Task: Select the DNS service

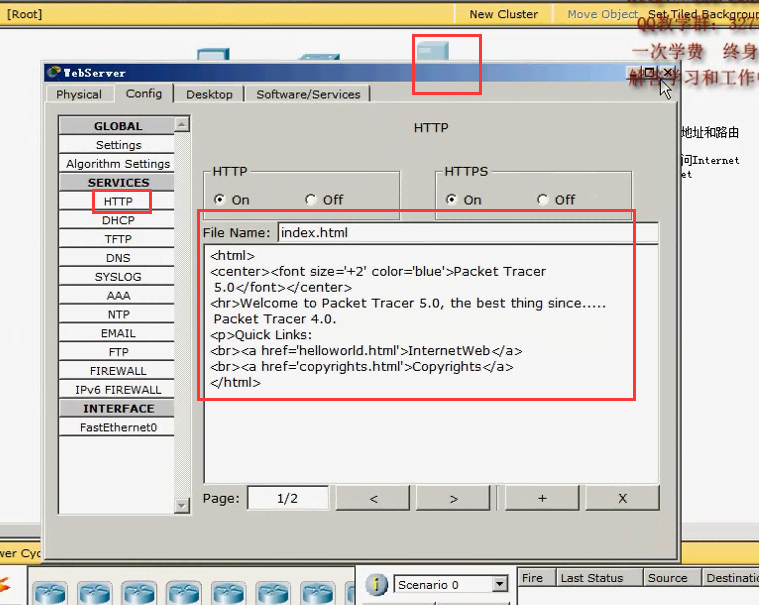Action: click(118, 258)
